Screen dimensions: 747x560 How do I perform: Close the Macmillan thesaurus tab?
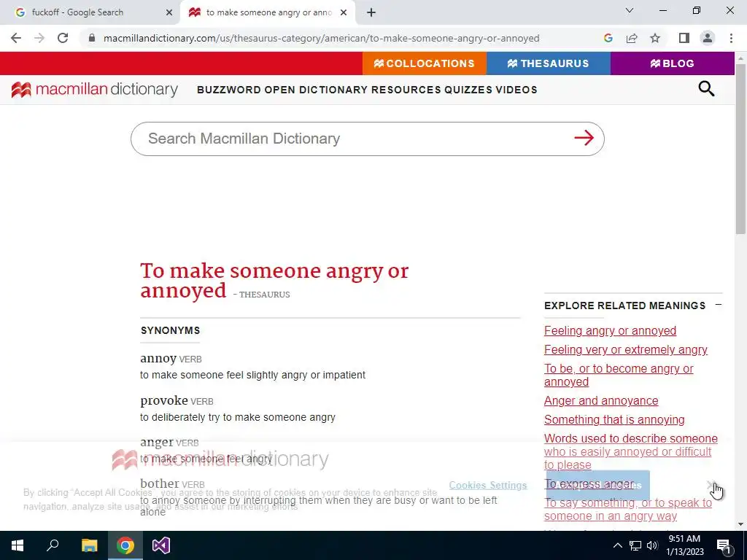coord(344,13)
